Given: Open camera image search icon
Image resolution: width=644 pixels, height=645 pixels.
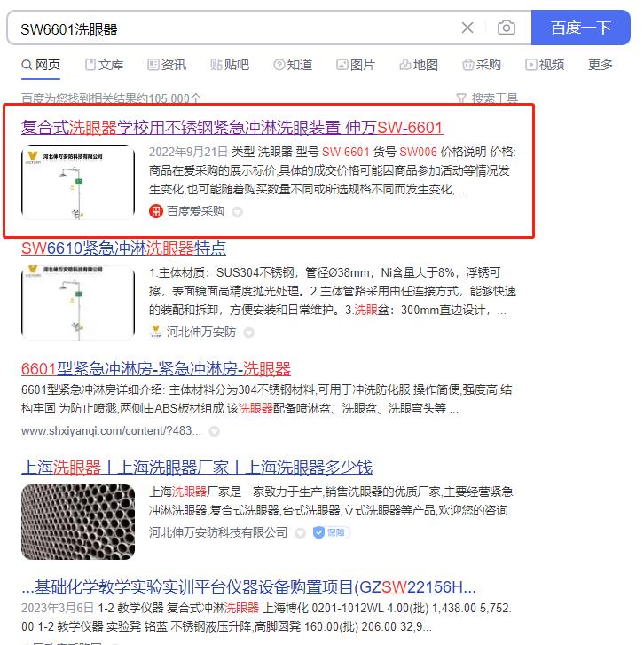Looking at the screenshot, I should 506,28.
